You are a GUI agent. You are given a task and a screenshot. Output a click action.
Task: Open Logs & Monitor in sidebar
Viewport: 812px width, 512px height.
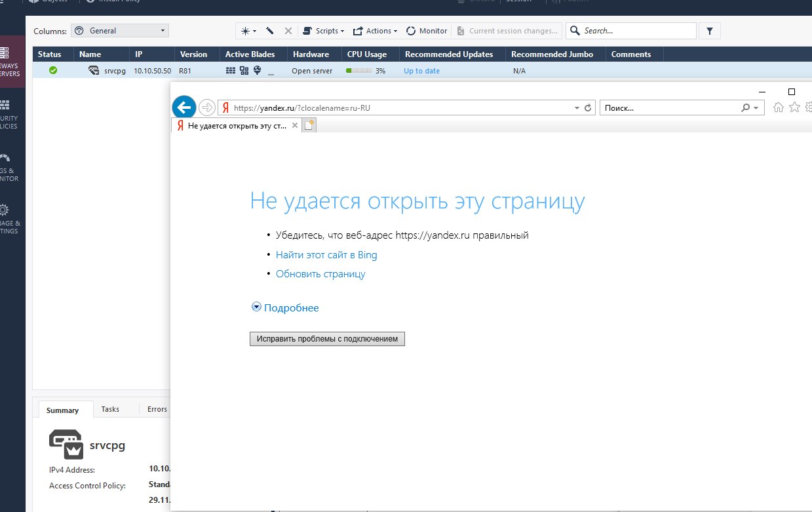point(10,167)
